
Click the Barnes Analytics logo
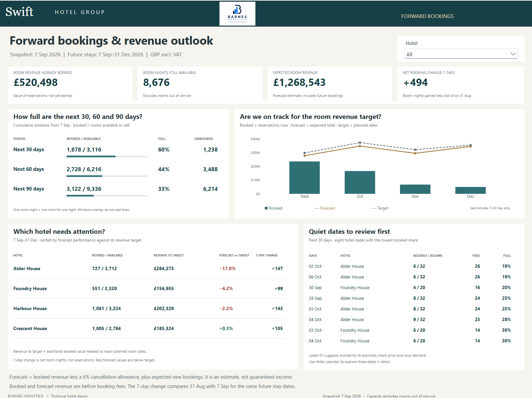click(x=237, y=14)
